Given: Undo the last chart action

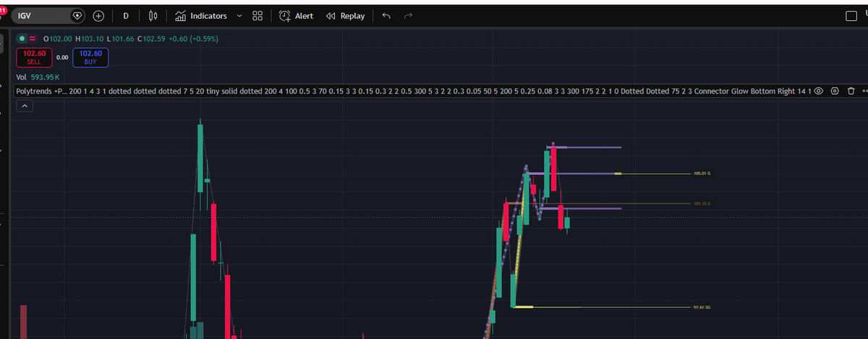Looking at the screenshot, I should tap(386, 16).
